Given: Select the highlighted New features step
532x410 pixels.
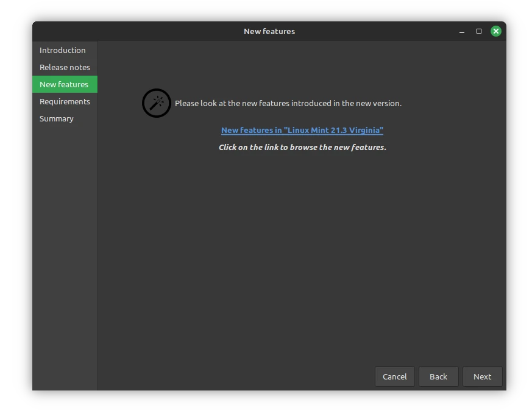Looking at the screenshot, I should coord(64,84).
